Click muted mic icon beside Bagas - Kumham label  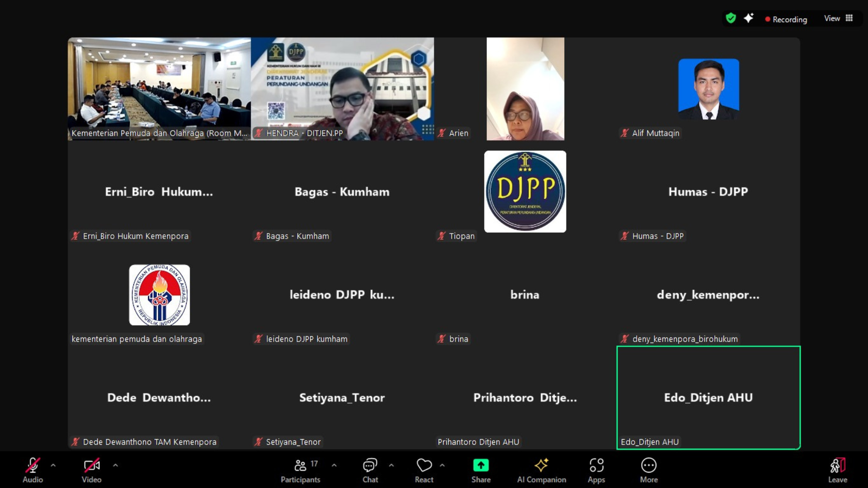(259, 236)
